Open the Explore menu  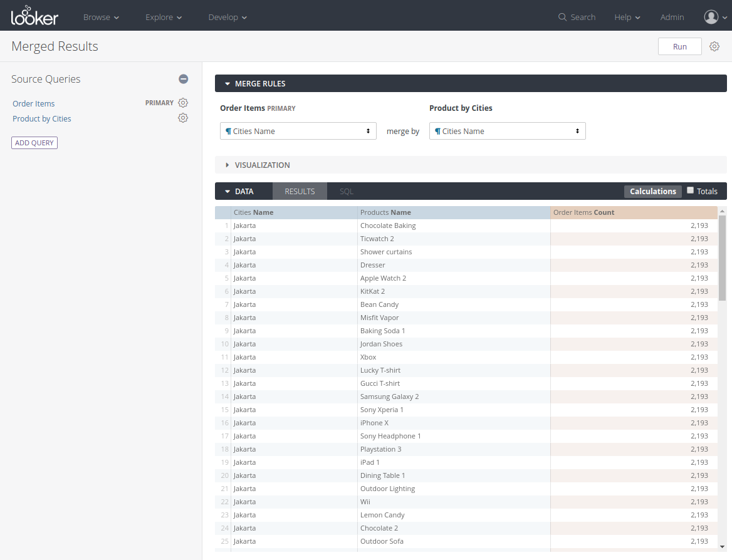coord(164,17)
